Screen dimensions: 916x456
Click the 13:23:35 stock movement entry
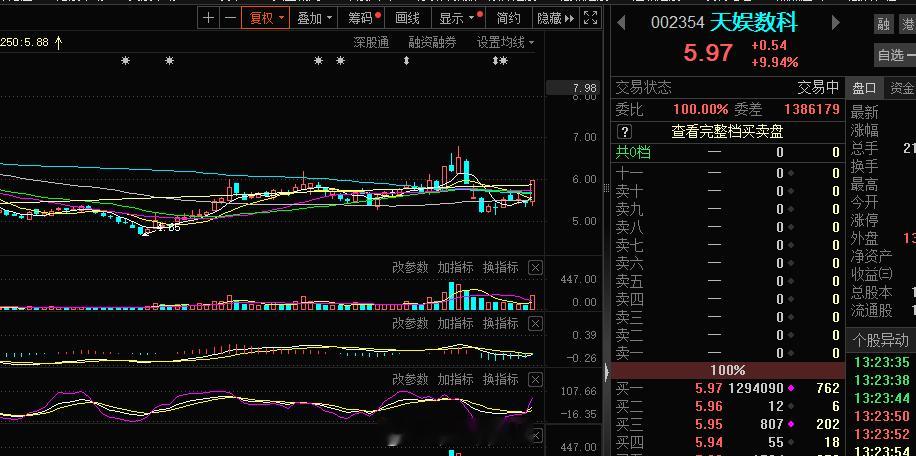click(882, 363)
